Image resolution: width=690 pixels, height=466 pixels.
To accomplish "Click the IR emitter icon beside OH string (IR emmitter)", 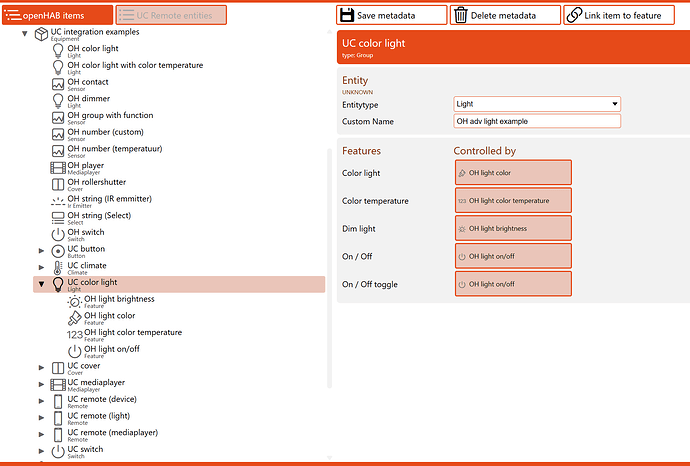I will click(58, 202).
